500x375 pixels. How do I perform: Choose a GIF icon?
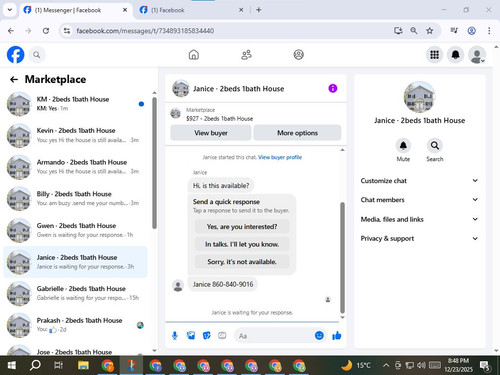pyautogui.click(x=222, y=336)
